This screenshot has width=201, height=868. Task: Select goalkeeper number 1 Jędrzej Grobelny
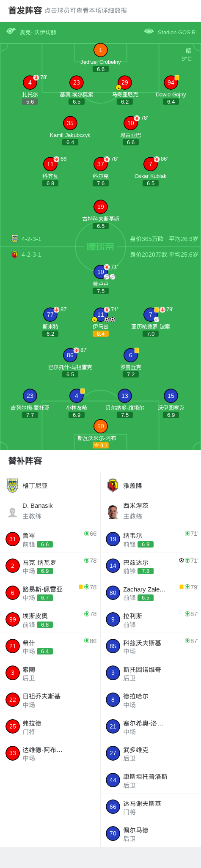[x=101, y=50]
